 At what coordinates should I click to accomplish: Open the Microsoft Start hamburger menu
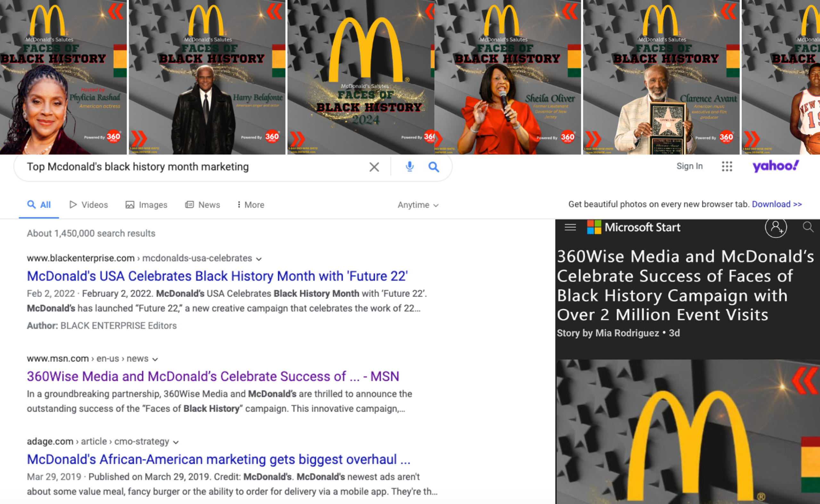pos(570,227)
